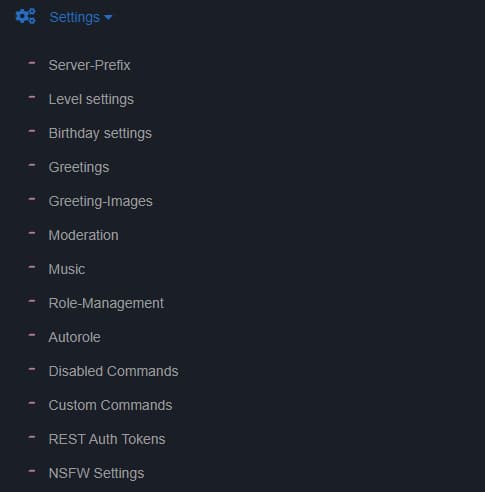The height and width of the screenshot is (492, 485).
Task: Go to Role-Management
Action: [106, 303]
